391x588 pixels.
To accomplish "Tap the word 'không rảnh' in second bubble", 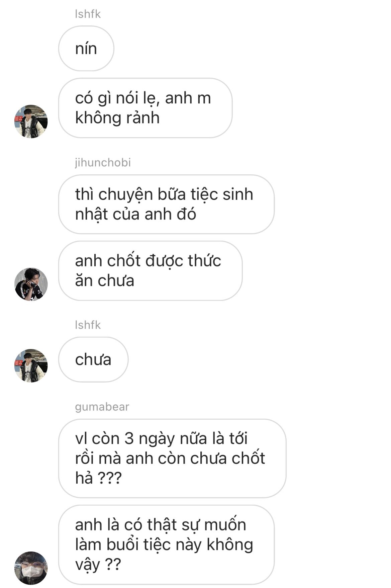I will (x=117, y=118).
